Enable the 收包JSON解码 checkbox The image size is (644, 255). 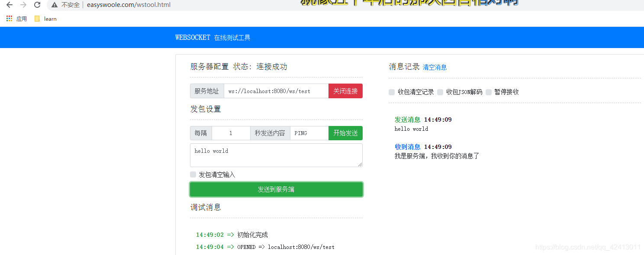[440, 92]
